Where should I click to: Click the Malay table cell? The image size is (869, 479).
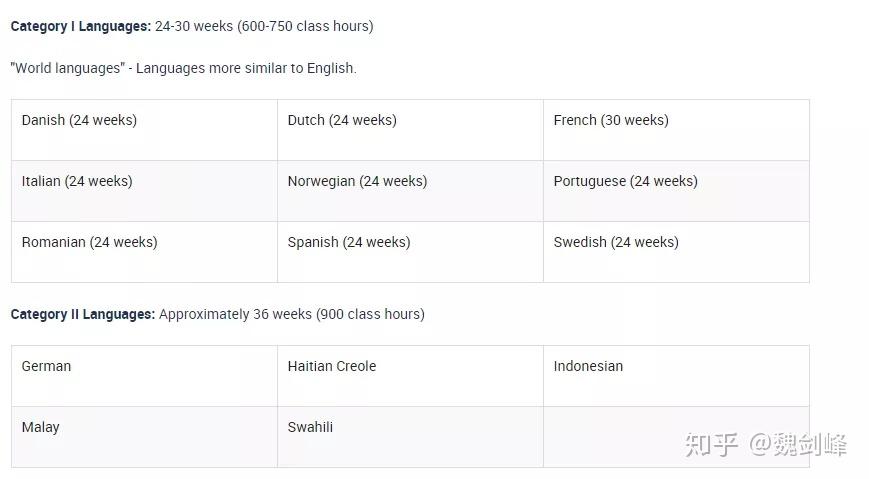[x=41, y=427]
